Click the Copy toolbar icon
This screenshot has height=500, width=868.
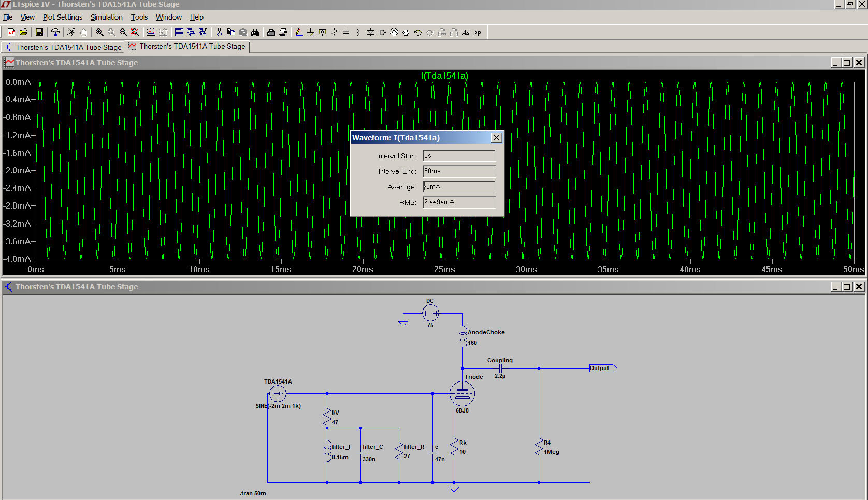click(x=231, y=32)
